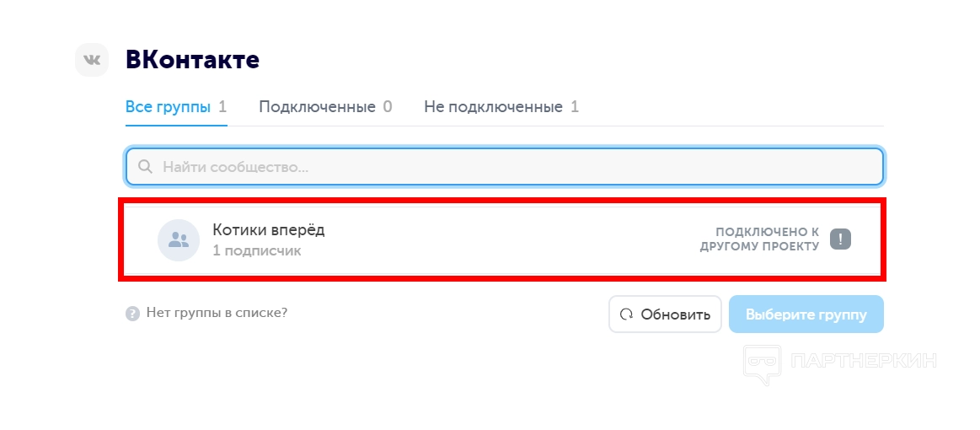The image size is (980, 430).
Task: Click the 1 подписчик subscriber count
Action: click(x=256, y=250)
